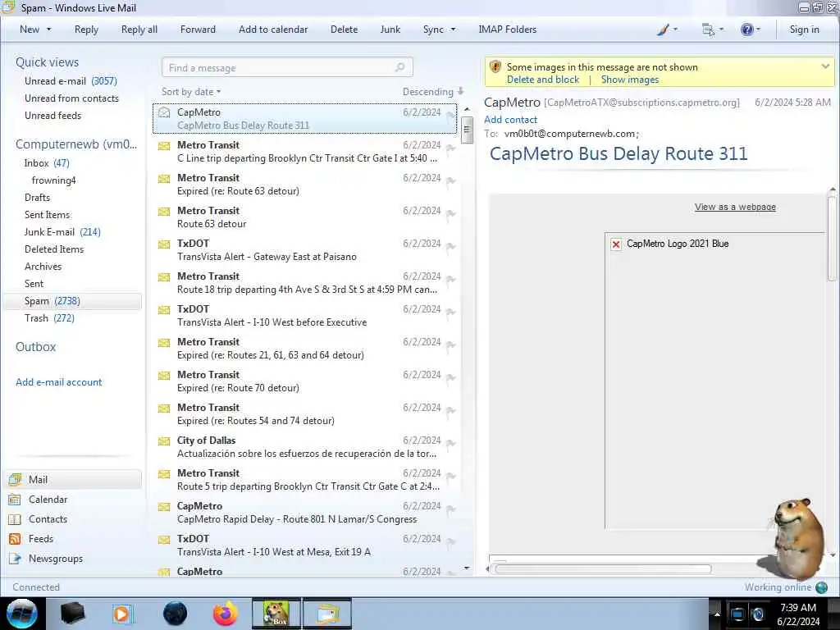The width and height of the screenshot is (840, 630).
Task: Click the menus icon in toolbar
Action: click(708, 30)
